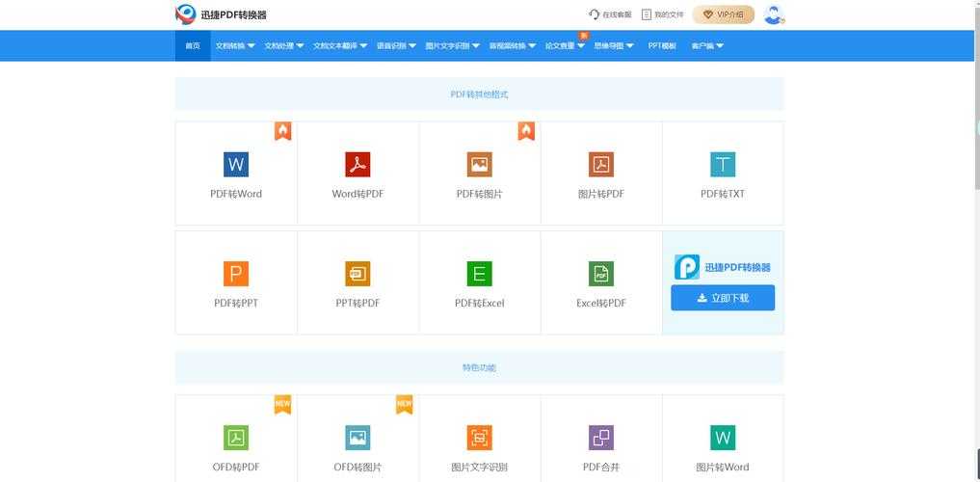The image size is (980, 482).
Task: Click the 图片转PDF icon
Action: click(x=601, y=164)
